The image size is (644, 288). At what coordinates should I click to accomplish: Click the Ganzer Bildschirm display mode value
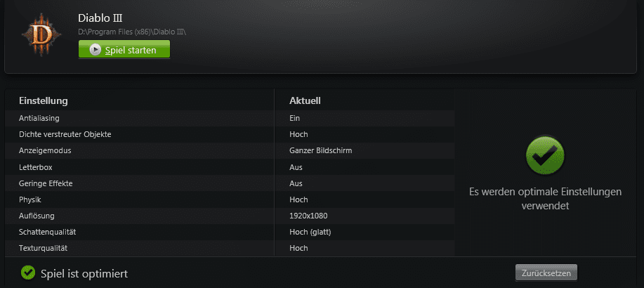coord(320,150)
